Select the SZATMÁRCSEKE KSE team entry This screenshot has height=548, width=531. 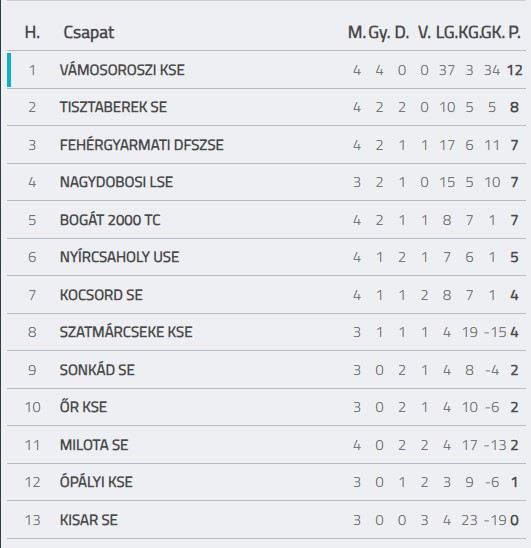click(x=126, y=332)
